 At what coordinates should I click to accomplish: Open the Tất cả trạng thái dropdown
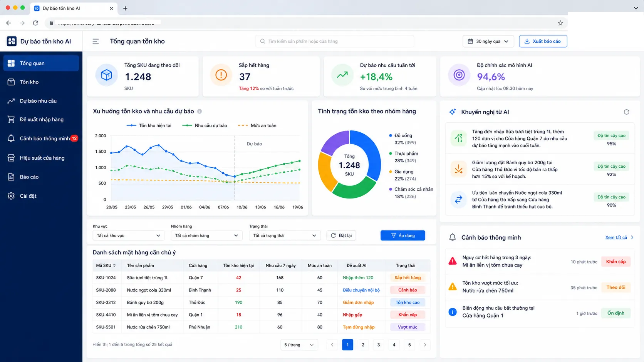tap(285, 235)
